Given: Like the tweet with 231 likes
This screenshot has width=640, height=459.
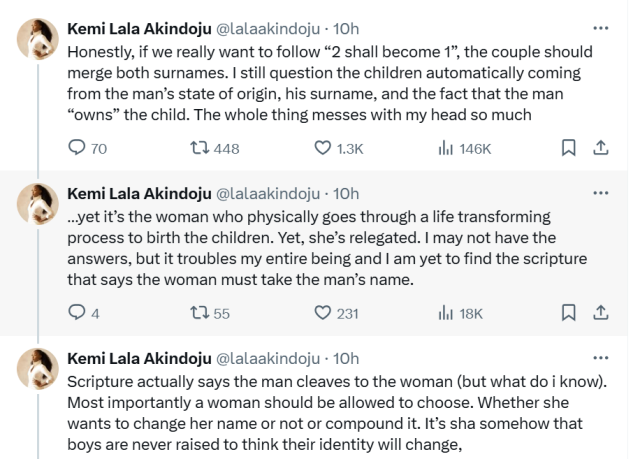Looking at the screenshot, I should coord(323,313).
